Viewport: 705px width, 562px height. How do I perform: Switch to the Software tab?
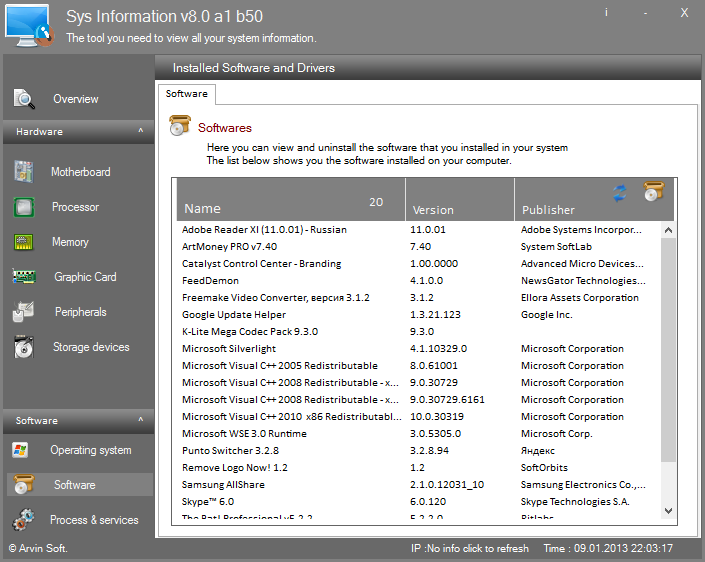pyautogui.click(x=187, y=94)
